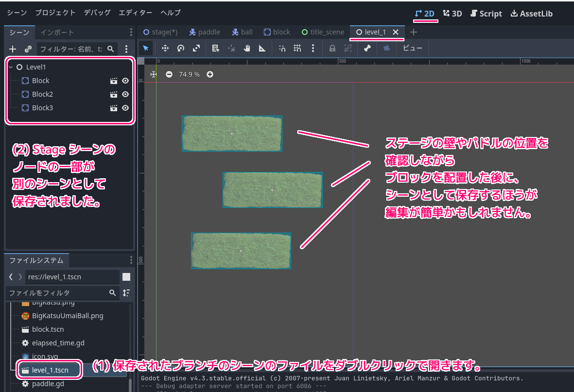Switch to the paddle scene tab
The width and height of the screenshot is (574, 392).
205,32
